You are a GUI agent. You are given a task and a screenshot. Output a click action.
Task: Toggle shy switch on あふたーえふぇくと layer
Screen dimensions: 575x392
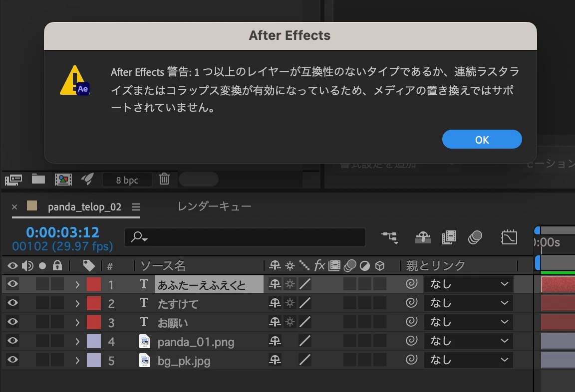tap(275, 284)
